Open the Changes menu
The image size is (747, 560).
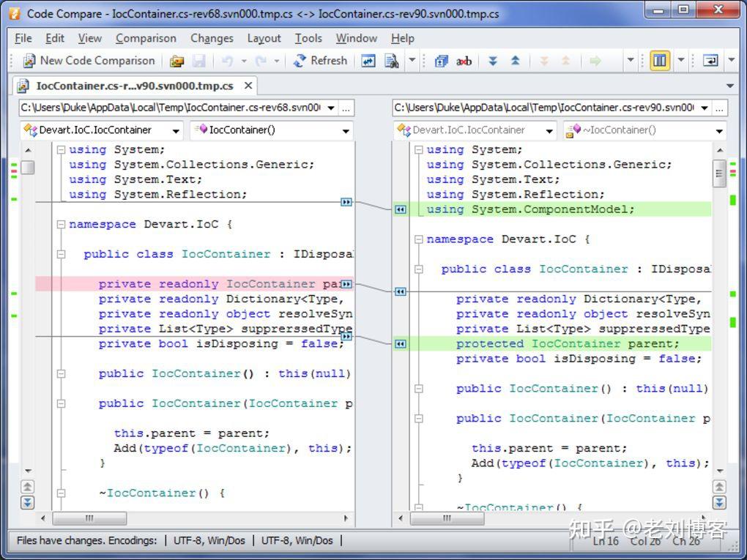click(212, 38)
